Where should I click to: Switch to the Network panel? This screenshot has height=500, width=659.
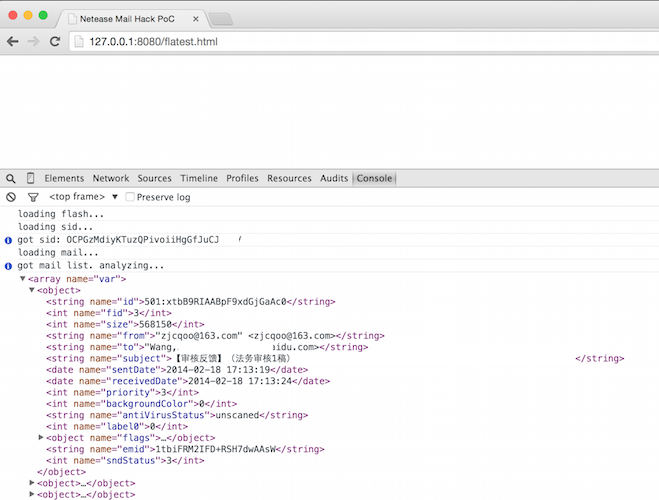(x=111, y=178)
